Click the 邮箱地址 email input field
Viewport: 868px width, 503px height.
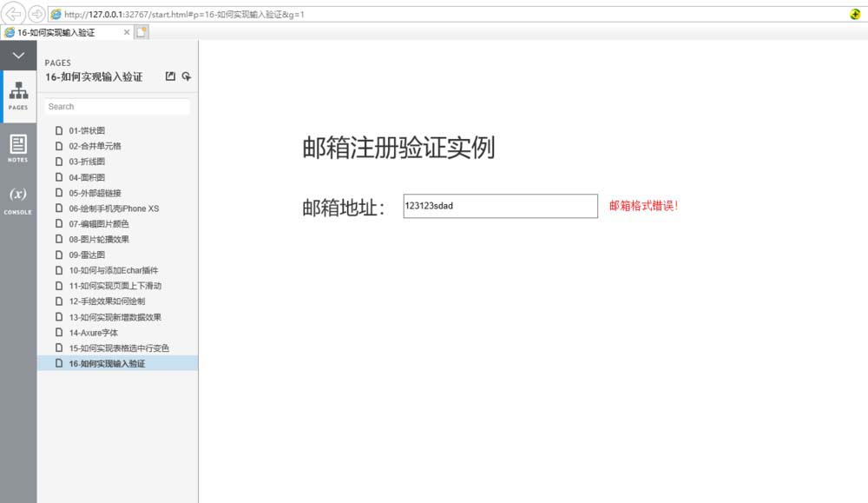coord(500,206)
